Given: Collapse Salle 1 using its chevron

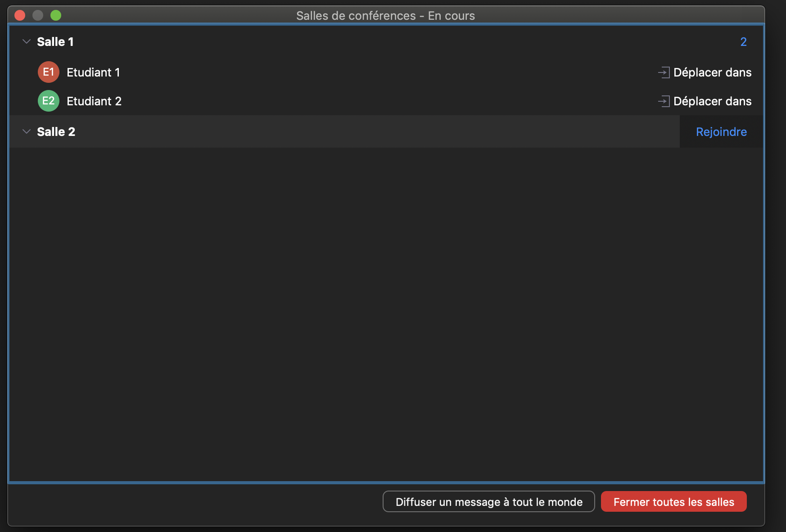Looking at the screenshot, I should (27, 42).
